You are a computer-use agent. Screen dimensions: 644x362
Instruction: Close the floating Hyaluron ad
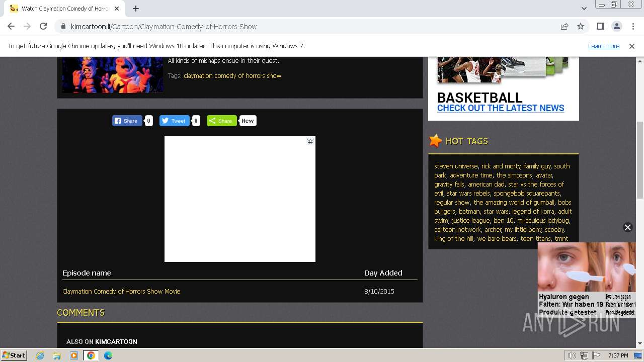coord(627,227)
